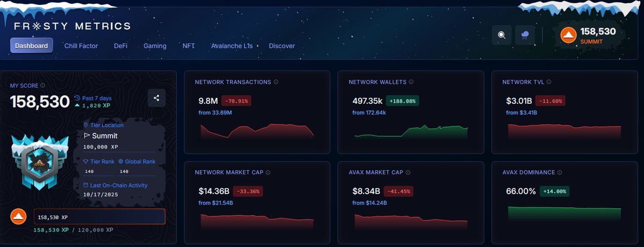This screenshot has width=644, height=247.
Task: Click the Network Wallets green chart
Action: [x=411, y=132]
